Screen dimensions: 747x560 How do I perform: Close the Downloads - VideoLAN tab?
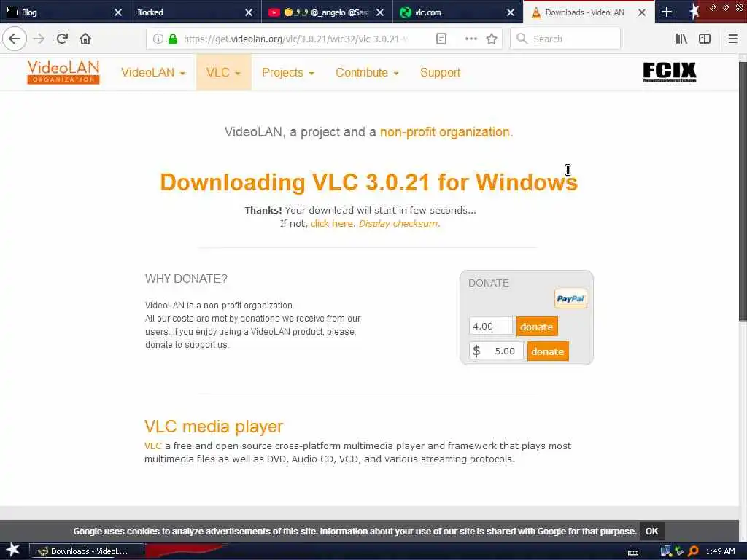pyautogui.click(x=642, y=12)
